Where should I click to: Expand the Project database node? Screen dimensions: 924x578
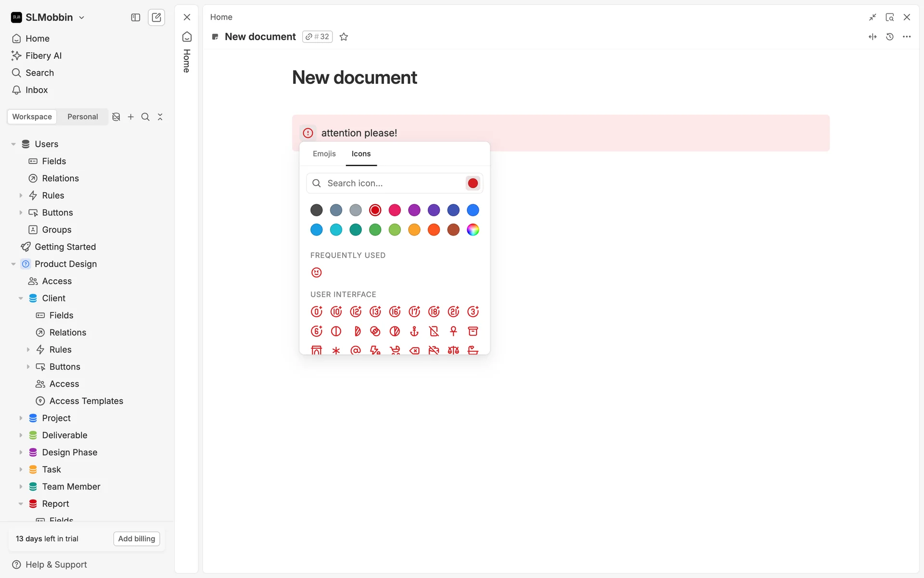pos(21,418)
